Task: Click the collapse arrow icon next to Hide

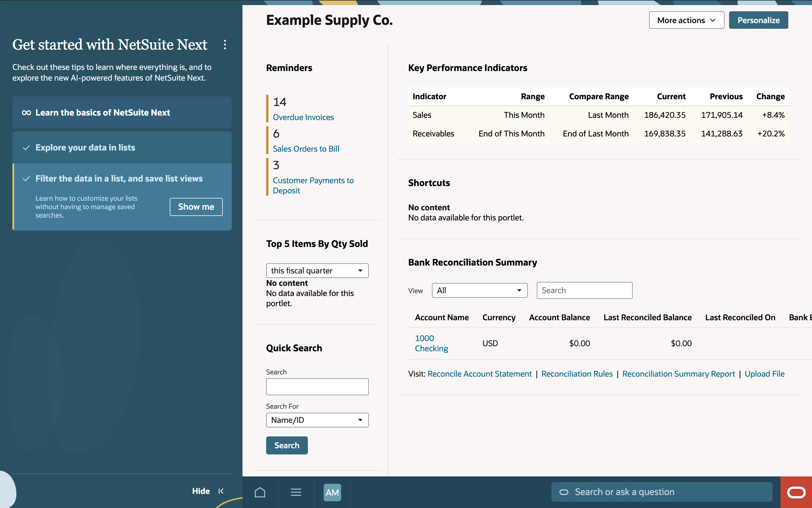Action: pos(221,491)
